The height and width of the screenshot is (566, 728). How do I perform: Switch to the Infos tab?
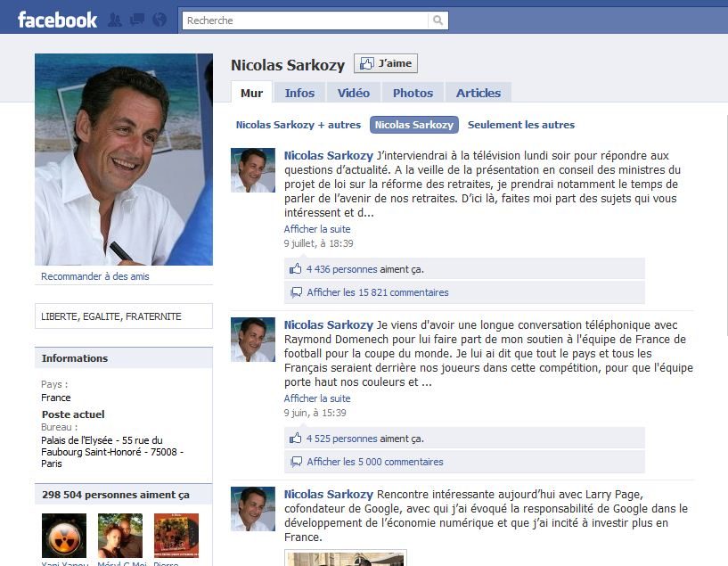point(299,93)
